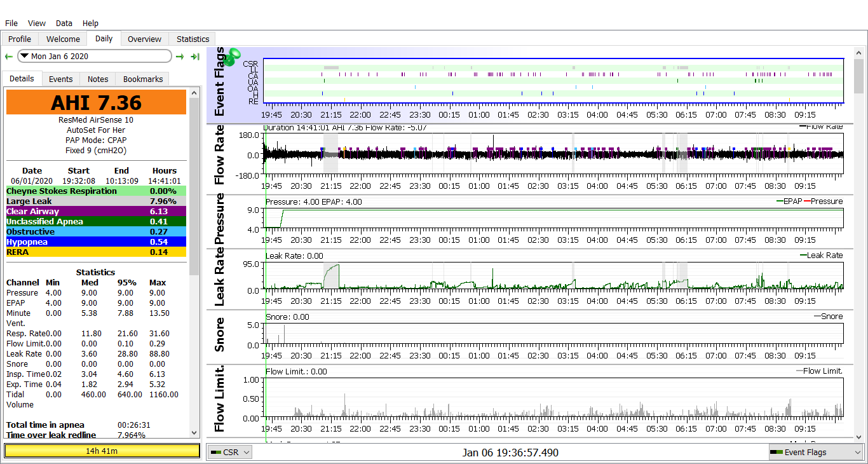Jump to most recent day arrow icon
Screen dimensions: 868x464
coord(195,57)
